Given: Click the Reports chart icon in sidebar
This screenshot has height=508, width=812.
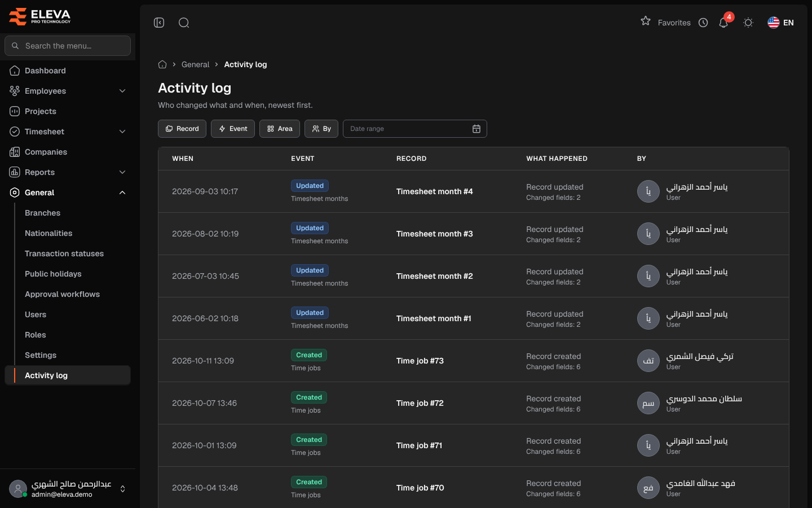Looking at the screenshot, I should click(15, 172).
